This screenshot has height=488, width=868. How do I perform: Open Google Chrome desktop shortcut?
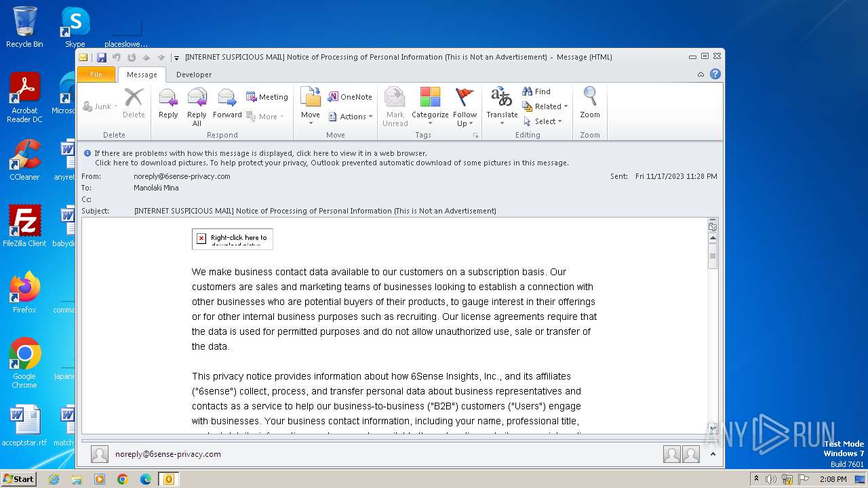24,363
